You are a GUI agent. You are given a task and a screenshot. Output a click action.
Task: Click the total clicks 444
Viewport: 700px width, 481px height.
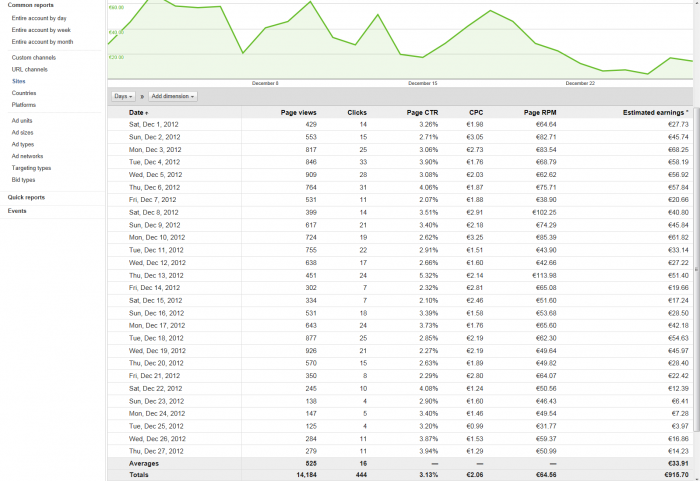click(x=362, y=475)
